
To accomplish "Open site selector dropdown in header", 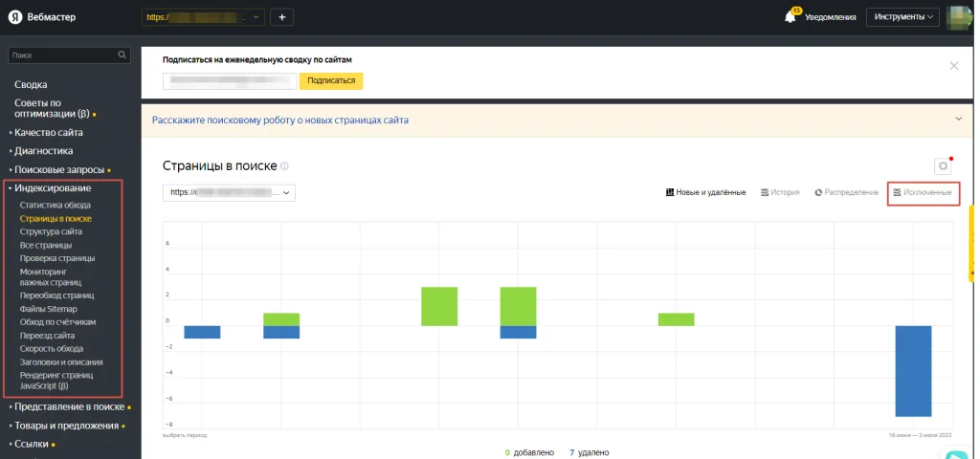I will [203, 17].
